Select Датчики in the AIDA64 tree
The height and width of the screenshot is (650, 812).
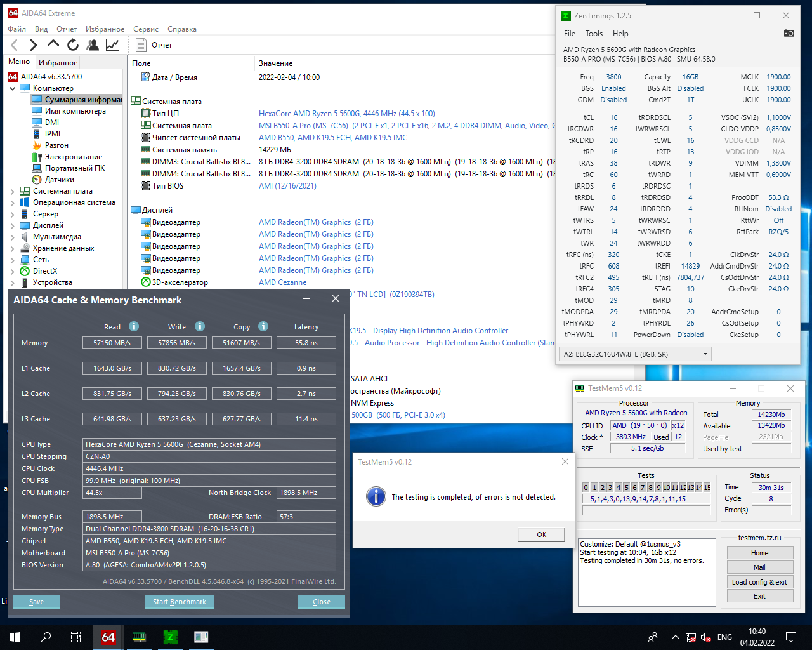[53, 180]
